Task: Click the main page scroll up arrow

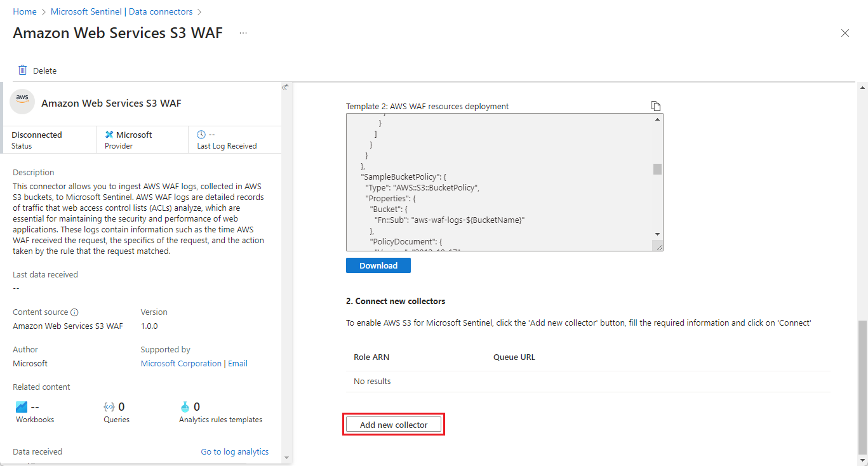Action: (862, 86)
